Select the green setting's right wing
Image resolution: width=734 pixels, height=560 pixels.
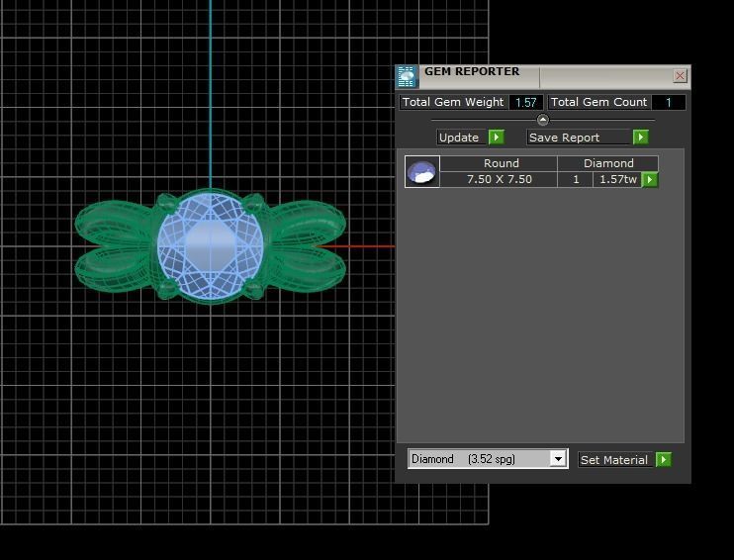click(308, 246)
